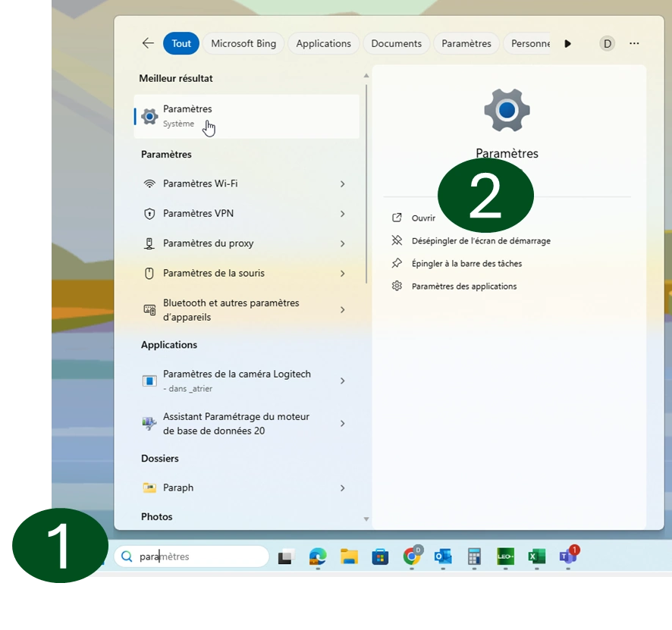Image resolution: width=672 pixels, height=630 pixels.
Task: Switch to the Documents filter tab
Action: (x=396, y=43)
